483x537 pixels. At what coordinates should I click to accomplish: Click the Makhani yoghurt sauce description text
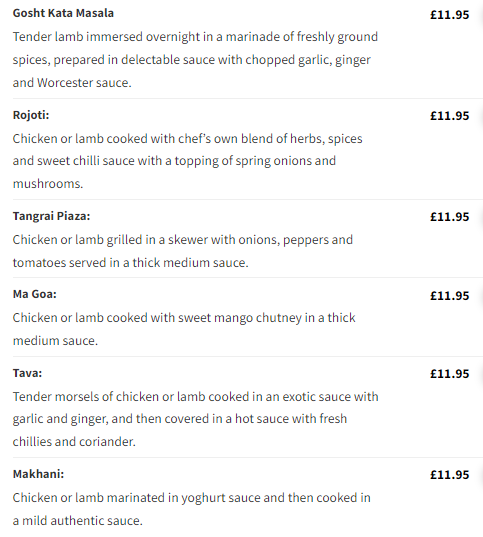point(191,509)
